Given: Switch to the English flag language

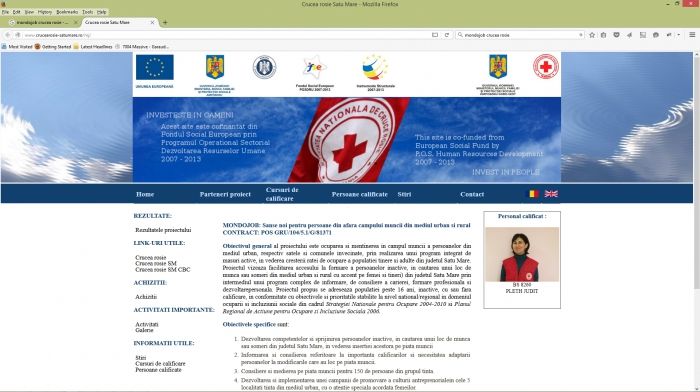Looking at the screenshot, I should point(551,194).
